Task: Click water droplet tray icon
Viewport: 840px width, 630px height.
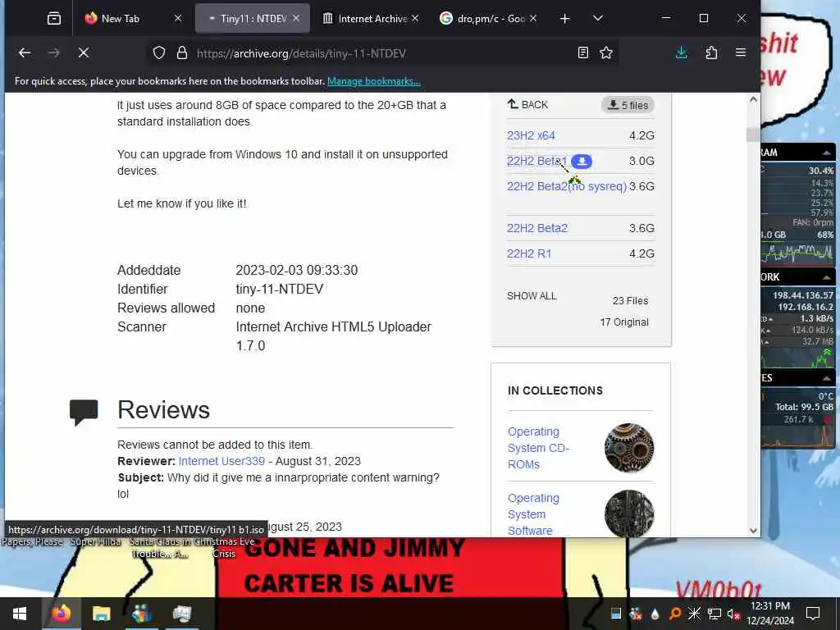Action: (655, 614)
